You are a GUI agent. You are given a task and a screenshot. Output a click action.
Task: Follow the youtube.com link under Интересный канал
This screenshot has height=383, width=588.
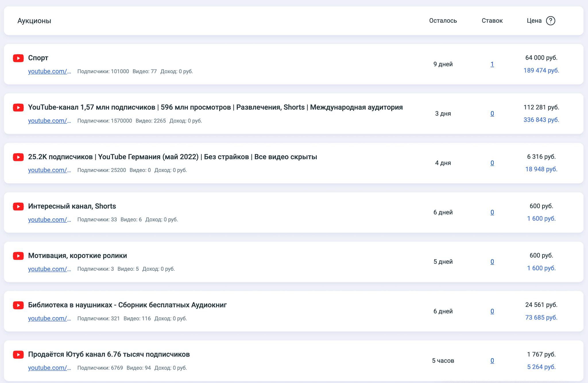(50, 219)
